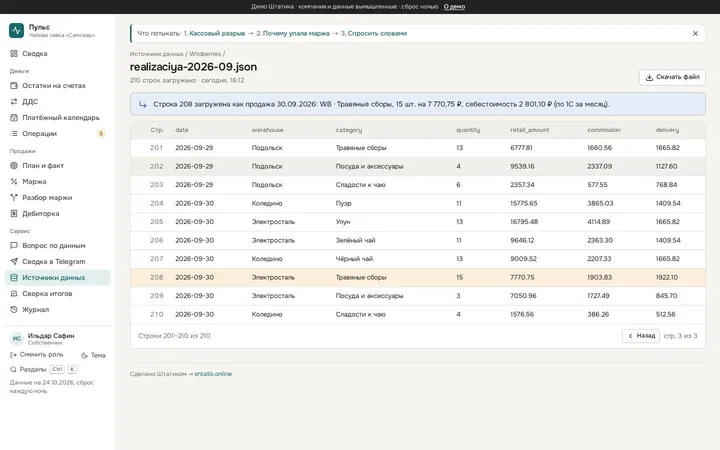The image size is (720, 450).
Task: Click commission value 577.55
Action: [597, 185]
